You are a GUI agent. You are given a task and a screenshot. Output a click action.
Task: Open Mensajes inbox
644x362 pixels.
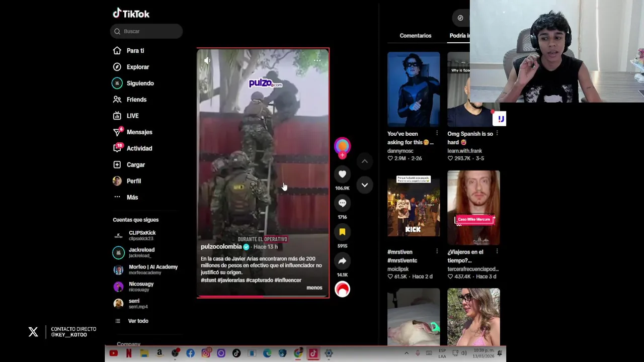pos(133,132)
